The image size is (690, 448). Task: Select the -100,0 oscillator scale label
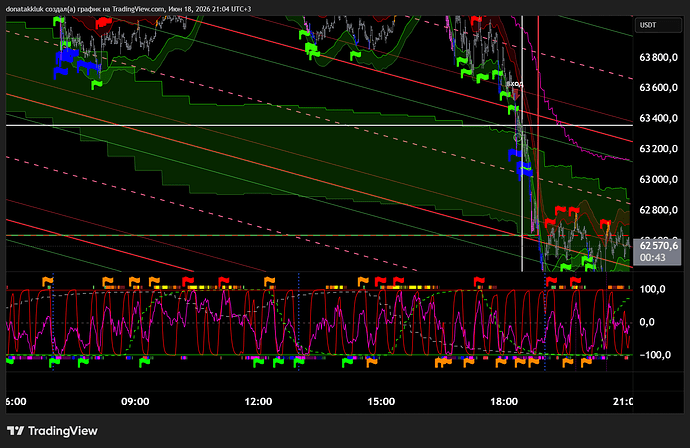654,355
